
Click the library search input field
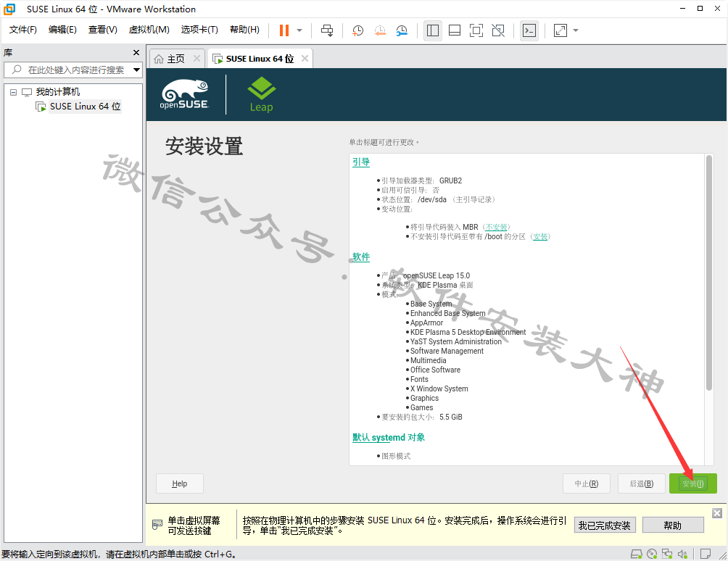click(73, 70)
